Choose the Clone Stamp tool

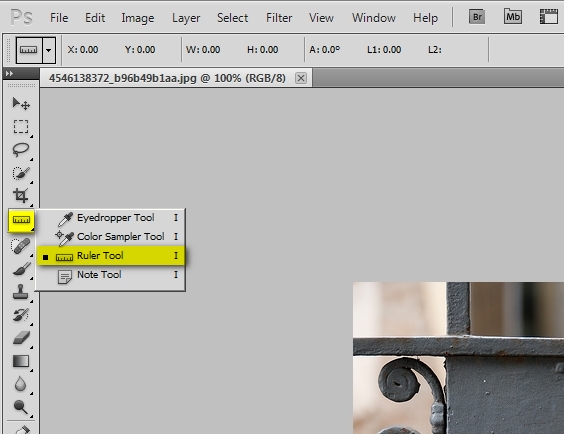click(21, 292)
